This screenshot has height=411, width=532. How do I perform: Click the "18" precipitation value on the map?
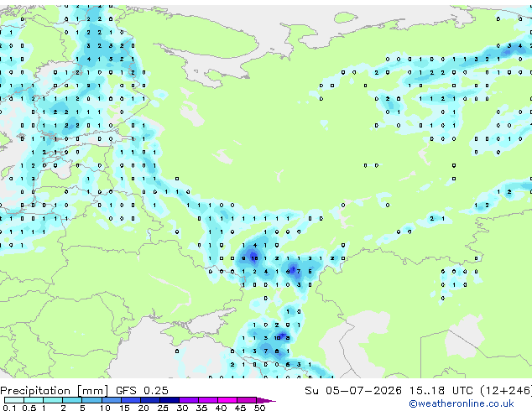coord(254,258)
